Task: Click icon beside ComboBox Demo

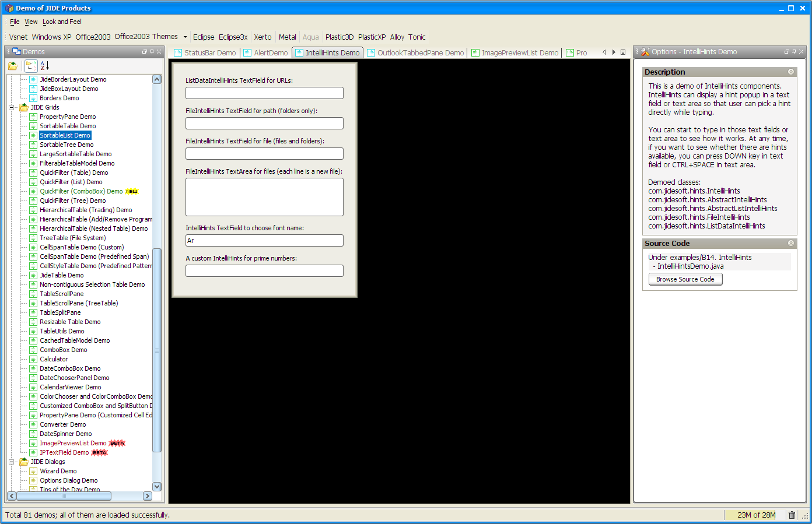Action: (33, 350)
